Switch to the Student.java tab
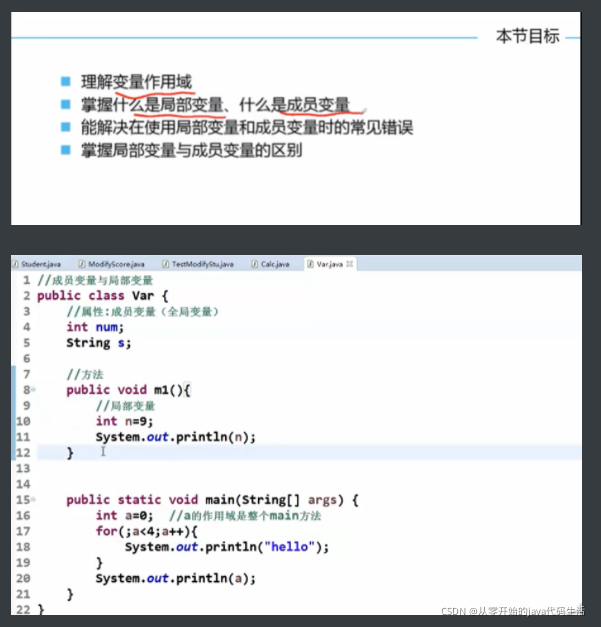Viewport: 601px width, 627px height. pyautogui.click(x=37, y=264)
